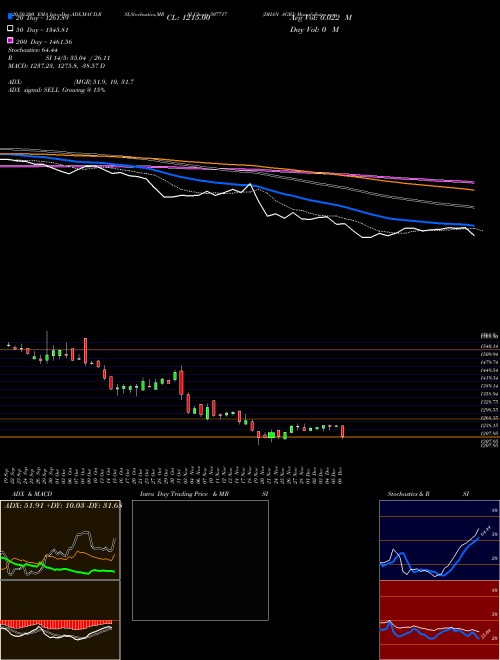Click the 1298.55 price axis label

[490, 410]
